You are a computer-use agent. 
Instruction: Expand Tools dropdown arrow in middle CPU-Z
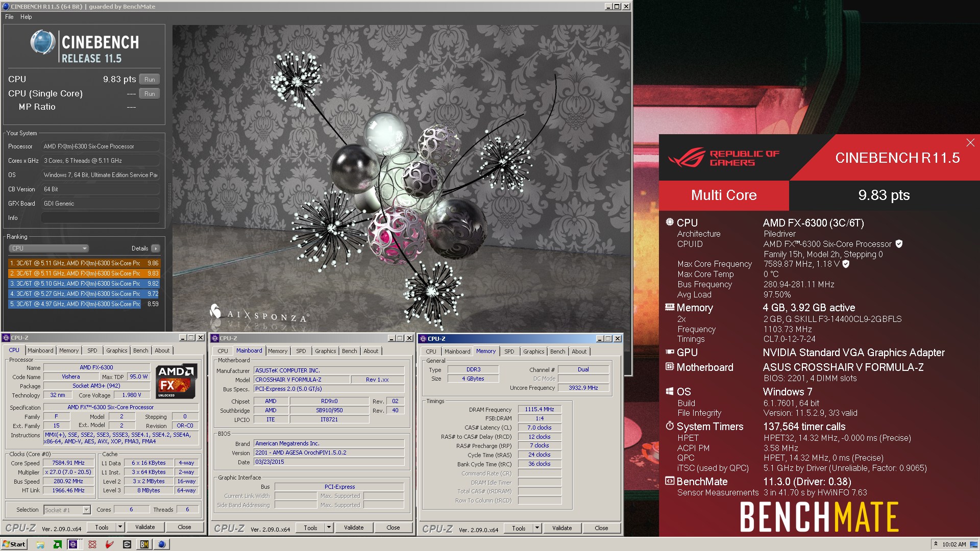click(329, 528)
